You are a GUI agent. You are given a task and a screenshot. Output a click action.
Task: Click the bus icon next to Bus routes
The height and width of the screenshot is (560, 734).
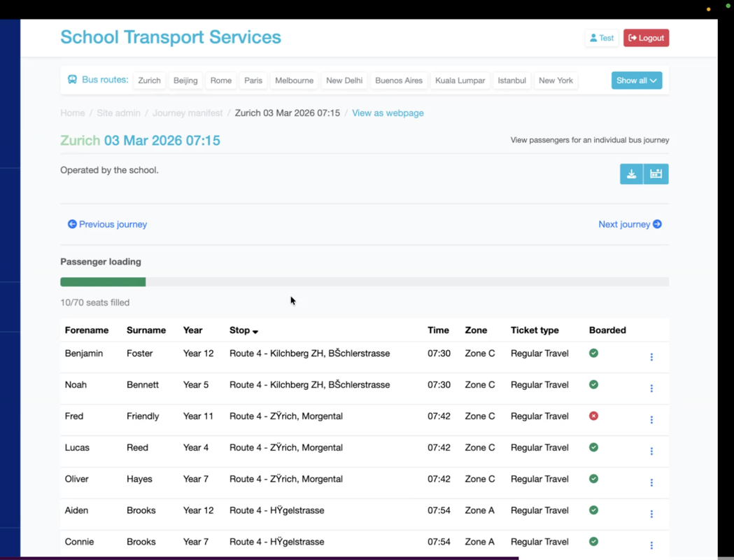[72, 80]
